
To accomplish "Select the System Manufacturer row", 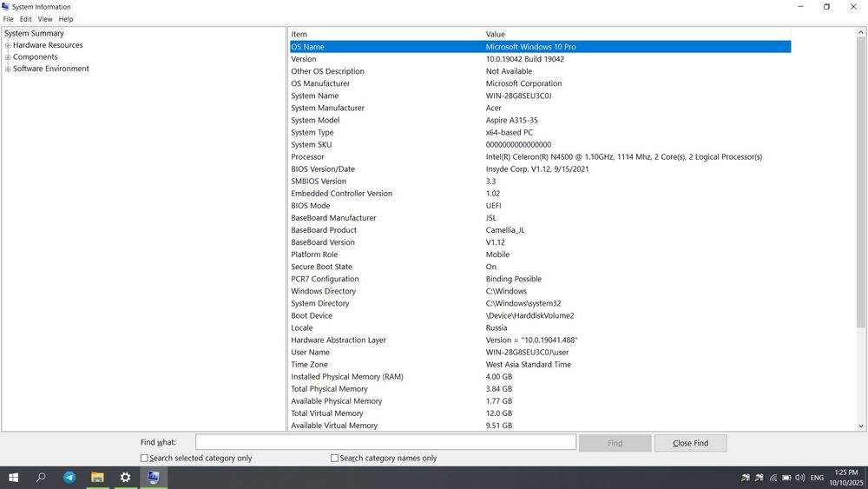I will coord(540,108).
